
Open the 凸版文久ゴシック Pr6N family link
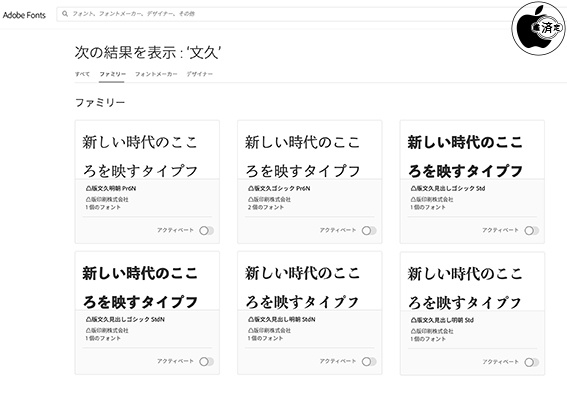pyautogui.click(x=279, y=188)
